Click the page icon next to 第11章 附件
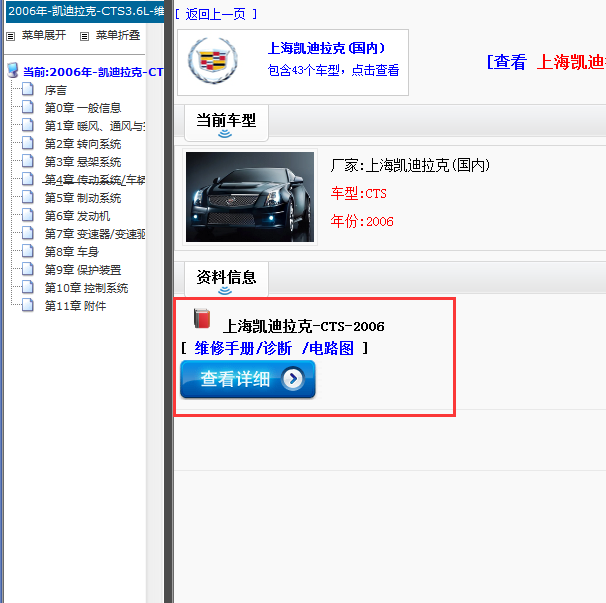This screenshot has width=606, height=603. pyautogui.click(x=27, y=305)
